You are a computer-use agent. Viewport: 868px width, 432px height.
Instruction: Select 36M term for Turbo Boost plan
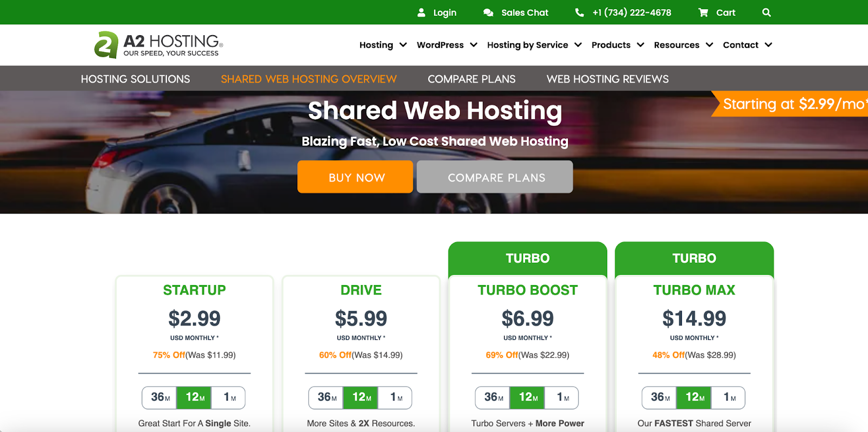[x=493, y=397]
